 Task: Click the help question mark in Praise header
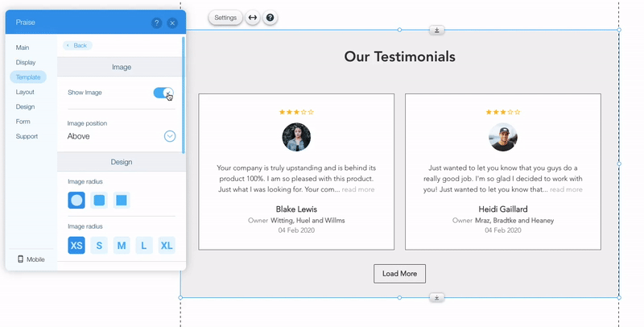pos(157,23)
